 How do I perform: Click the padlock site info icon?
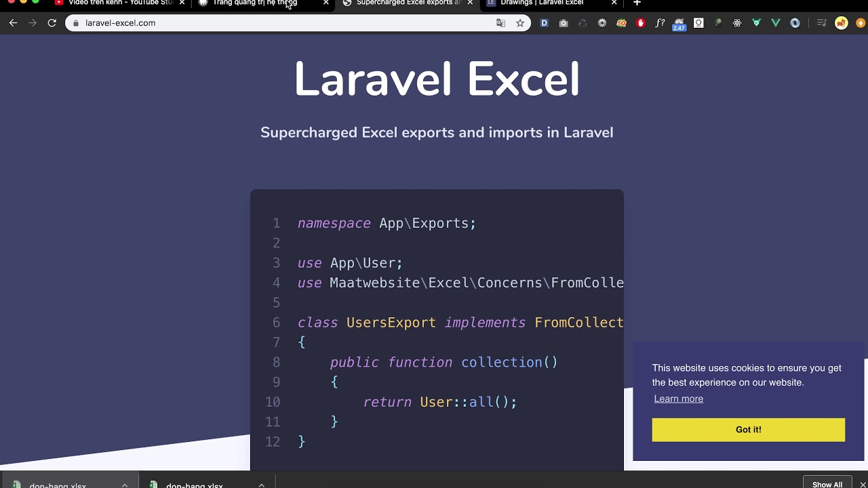point(76,23)
